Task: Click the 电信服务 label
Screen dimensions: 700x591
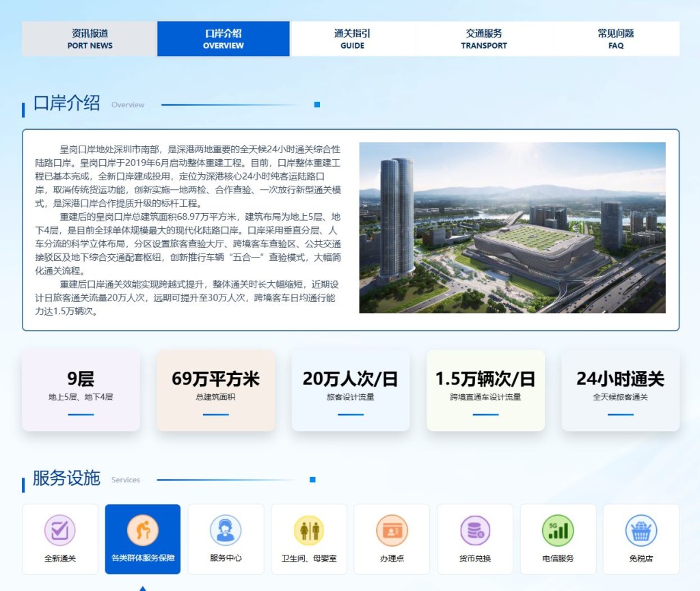Action: [558, 558]
